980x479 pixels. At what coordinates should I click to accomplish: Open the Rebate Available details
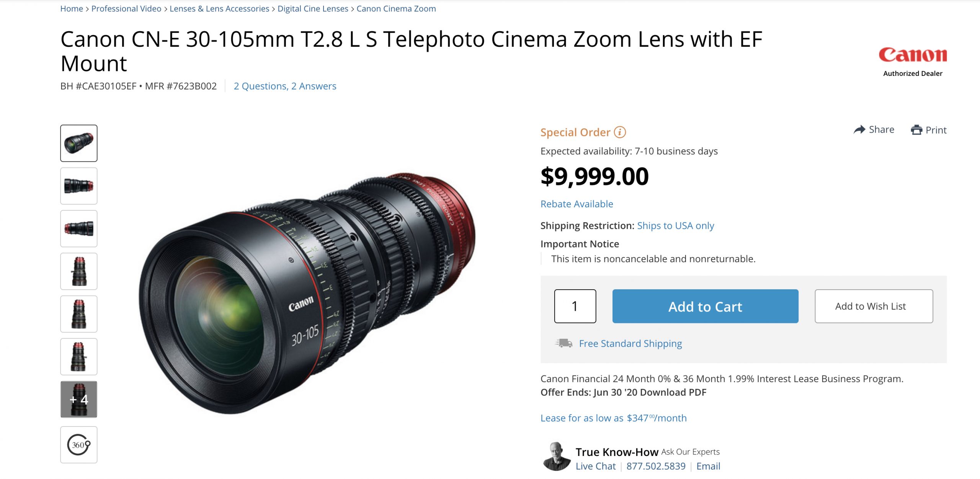tap(576, 204)
